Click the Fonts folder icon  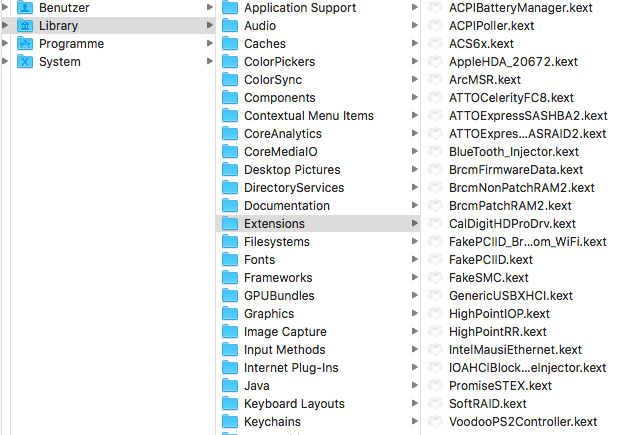click(x=229, y=259)
